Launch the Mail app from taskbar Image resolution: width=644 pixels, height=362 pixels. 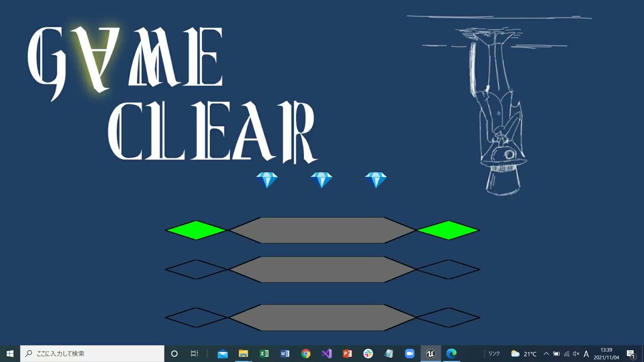222,353
